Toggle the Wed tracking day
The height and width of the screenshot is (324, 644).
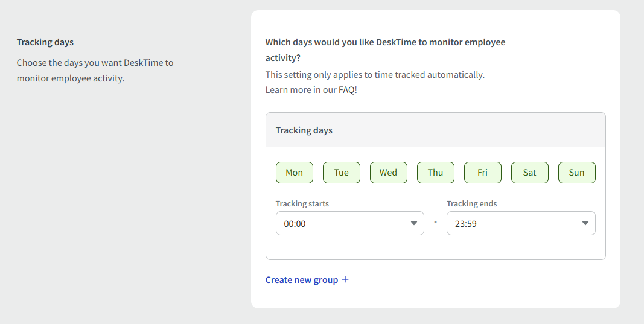tap(388, 173)
